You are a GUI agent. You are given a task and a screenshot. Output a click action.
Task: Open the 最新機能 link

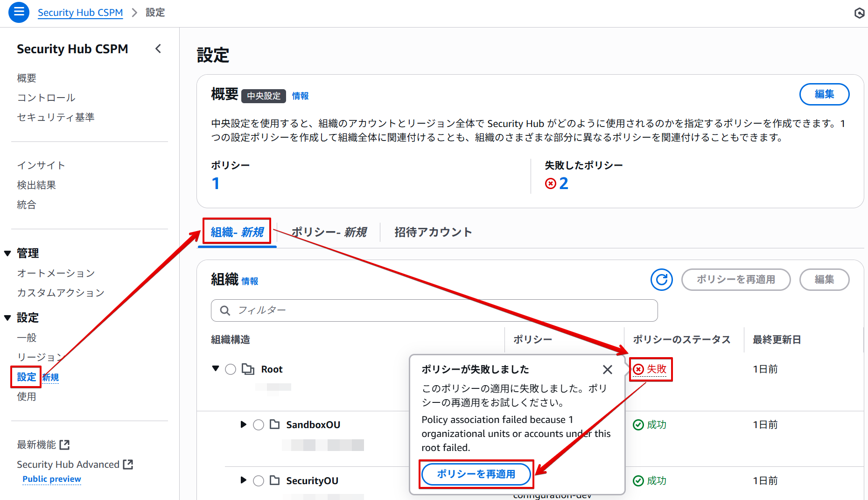tap(36, 445)
